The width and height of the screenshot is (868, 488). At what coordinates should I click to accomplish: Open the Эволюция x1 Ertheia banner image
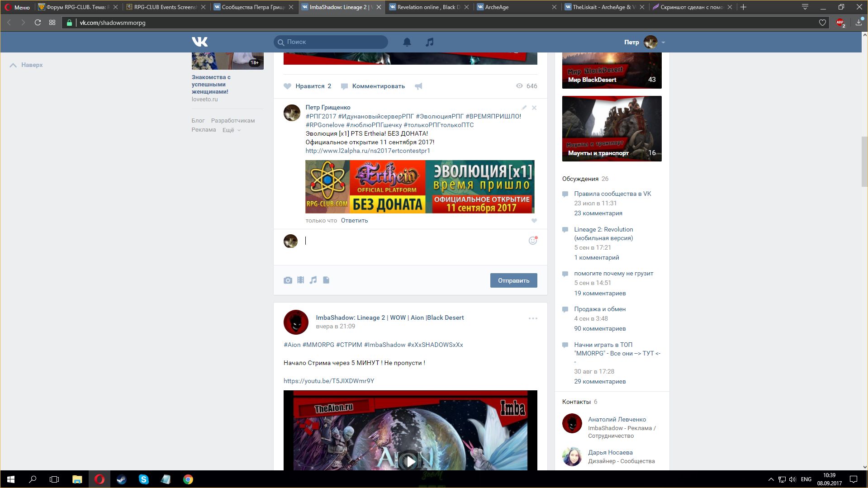tap(420, 186)
